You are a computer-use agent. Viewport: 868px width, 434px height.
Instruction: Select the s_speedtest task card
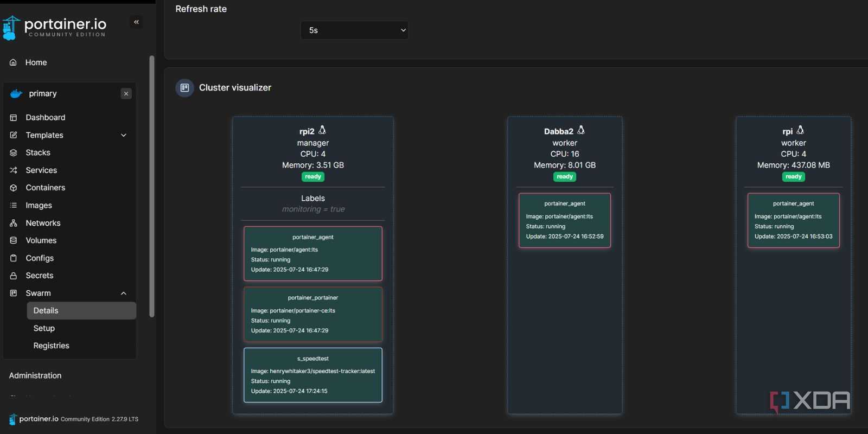click(313, 375)
